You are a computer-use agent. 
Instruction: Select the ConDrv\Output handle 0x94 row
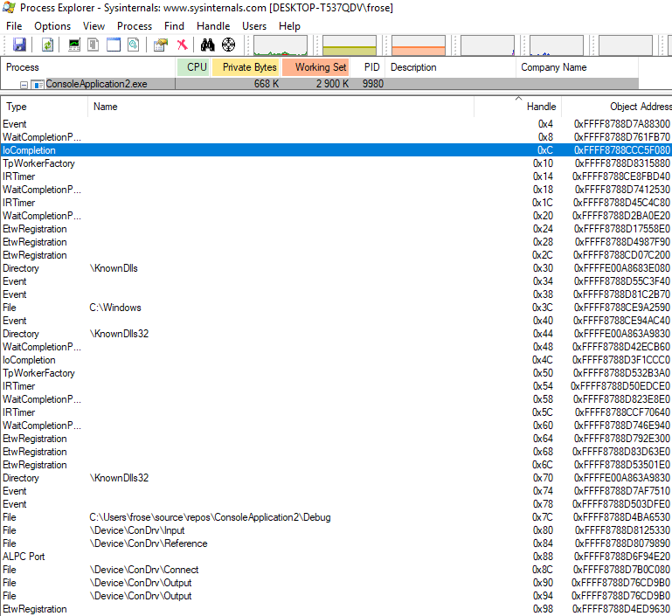(x=336, y=596)
